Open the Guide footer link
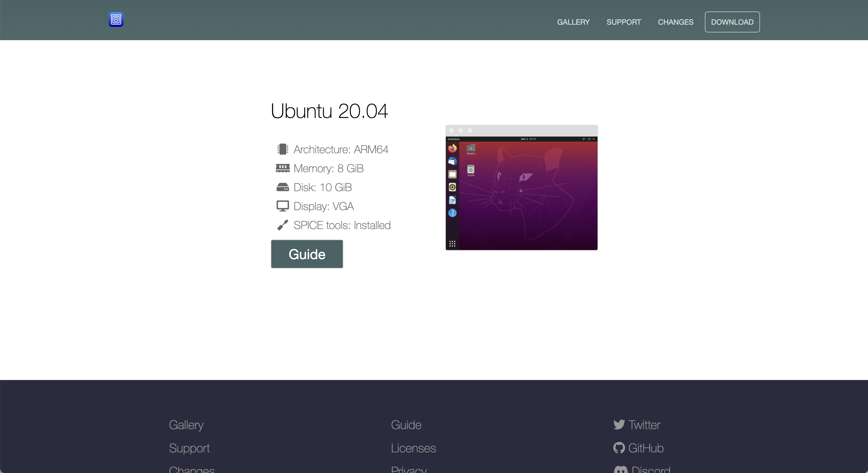Viewport: 868px width, 473px height. pyautogui.click(x=406, y=425)
